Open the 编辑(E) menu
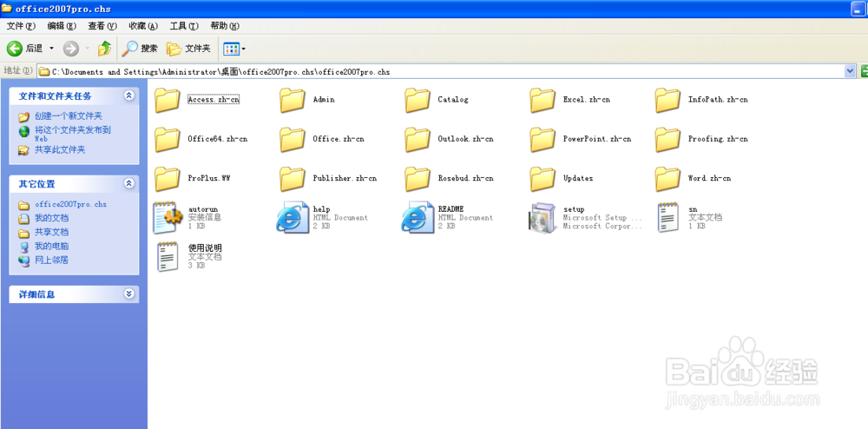Screen dimensions: 868x429 [x=62, y=26]
